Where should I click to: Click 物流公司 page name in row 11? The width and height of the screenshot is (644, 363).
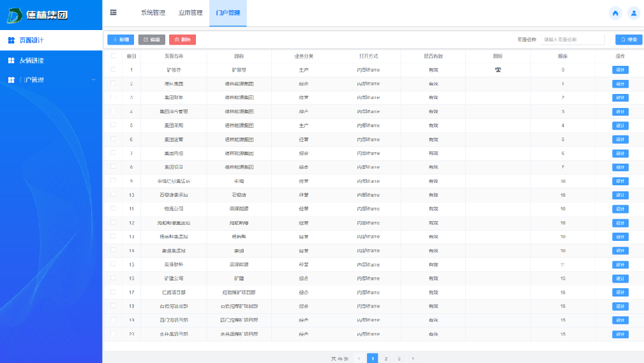click(x=174, y=209)
